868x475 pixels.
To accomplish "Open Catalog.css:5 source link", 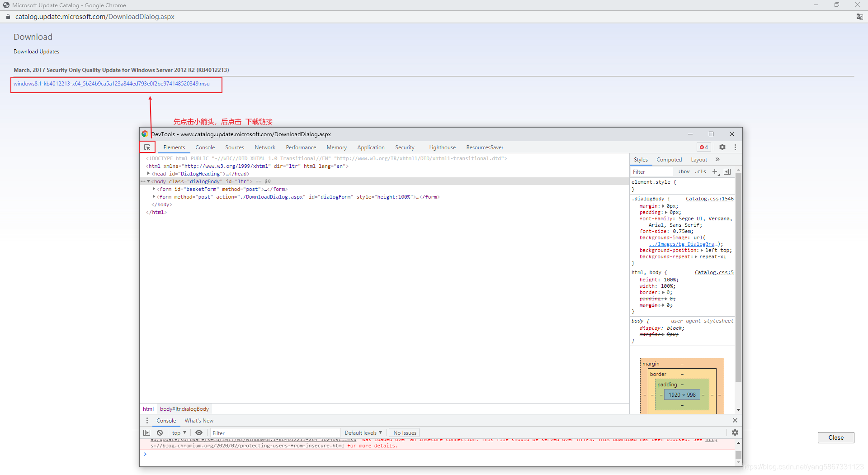I will [714, 272].
